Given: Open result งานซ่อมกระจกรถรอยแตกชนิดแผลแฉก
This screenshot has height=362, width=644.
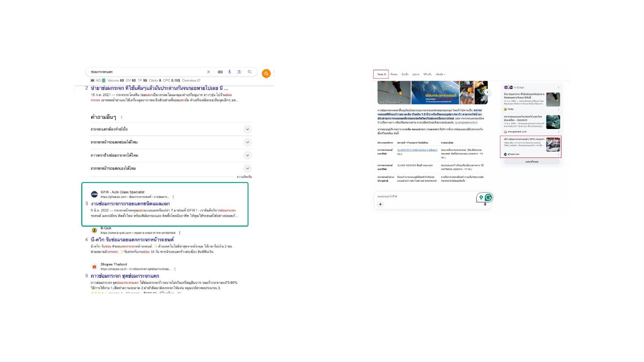Looking at the screenshot, I should coord(130,204).
